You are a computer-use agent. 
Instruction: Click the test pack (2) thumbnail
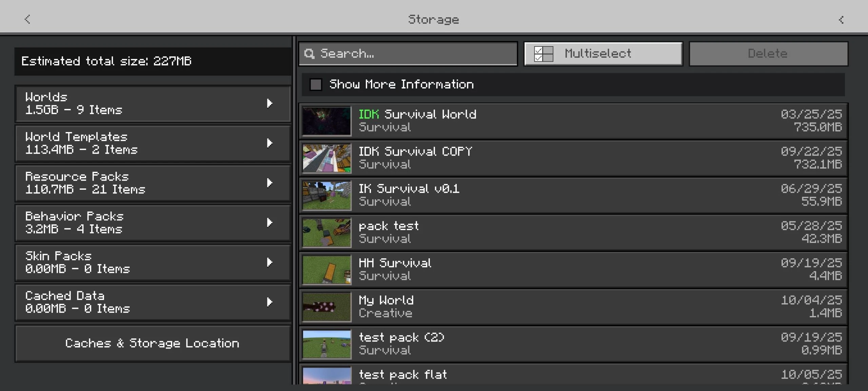pos(327,344)
